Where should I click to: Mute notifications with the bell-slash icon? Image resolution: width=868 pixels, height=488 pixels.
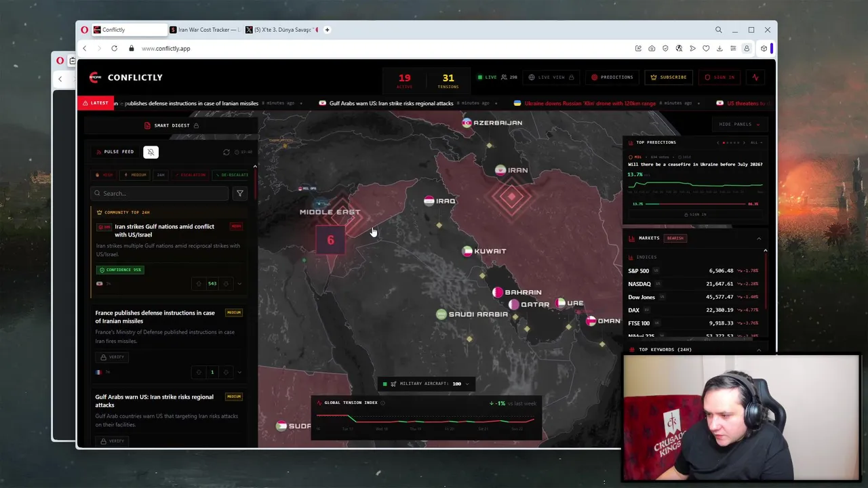[x=151, y=152]
